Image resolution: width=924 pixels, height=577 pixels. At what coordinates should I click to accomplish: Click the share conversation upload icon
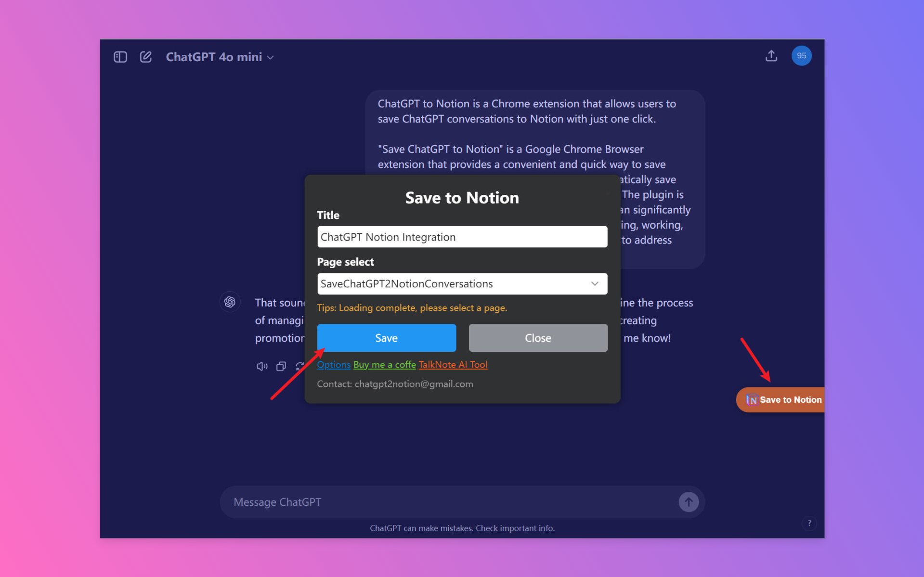[771, 56]
